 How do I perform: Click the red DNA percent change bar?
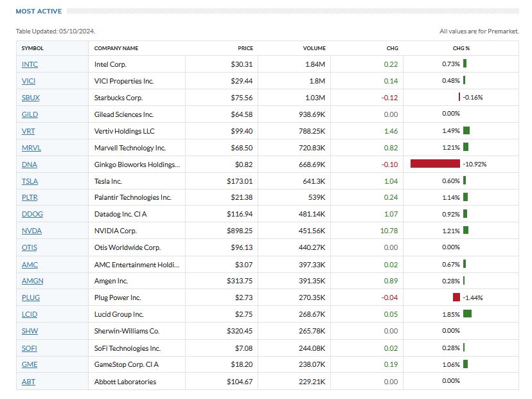click(x=435, y=164)
